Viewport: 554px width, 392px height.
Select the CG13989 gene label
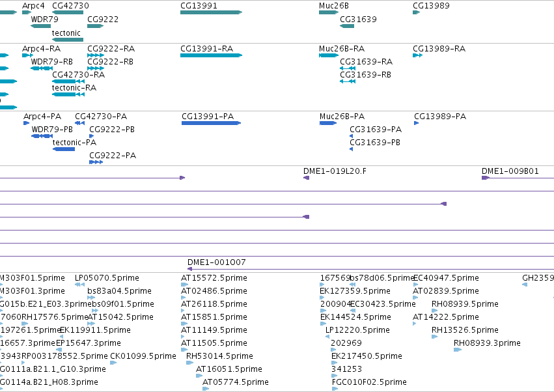[x=431, y=6]
